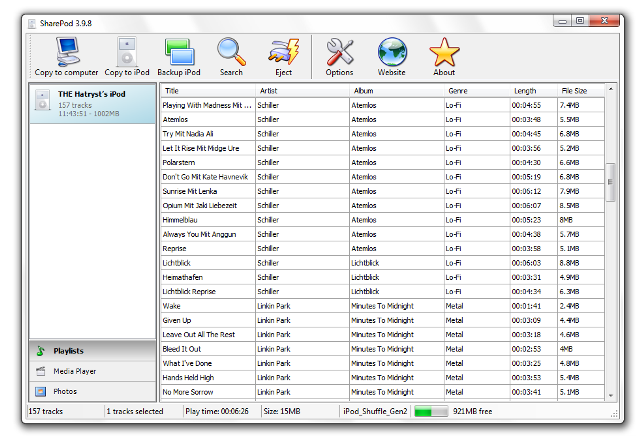Click the iPod free space progress bar
The width and height of the screenshot is (640, 442).
(431, 411)
